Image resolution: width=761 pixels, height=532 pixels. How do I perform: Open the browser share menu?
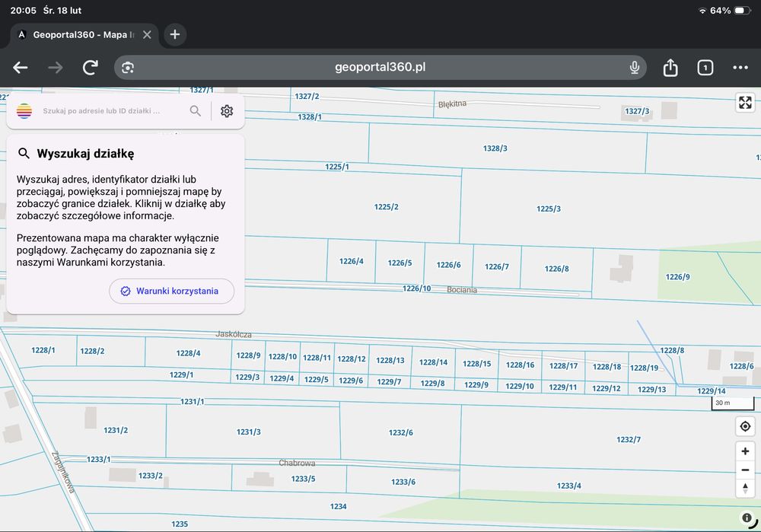coord(670,68)
